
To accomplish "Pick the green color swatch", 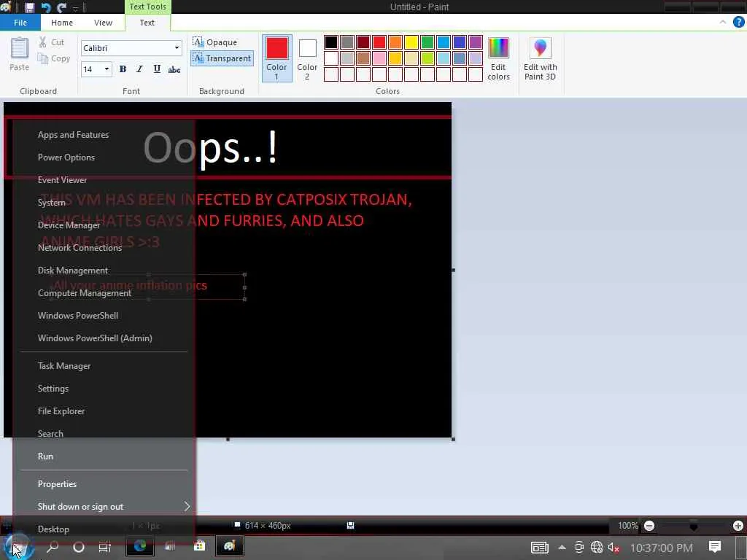I will (427, 42).
